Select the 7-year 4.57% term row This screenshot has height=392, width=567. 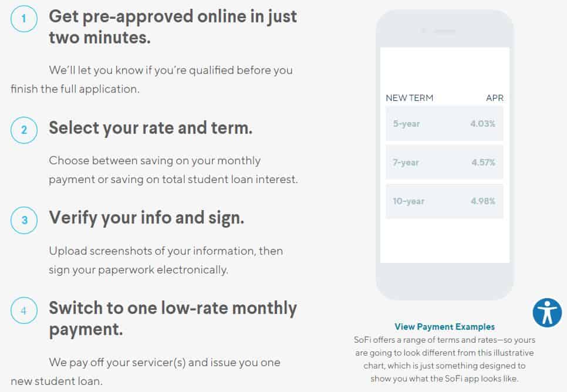pyautogui.click(x=444, y=162)
